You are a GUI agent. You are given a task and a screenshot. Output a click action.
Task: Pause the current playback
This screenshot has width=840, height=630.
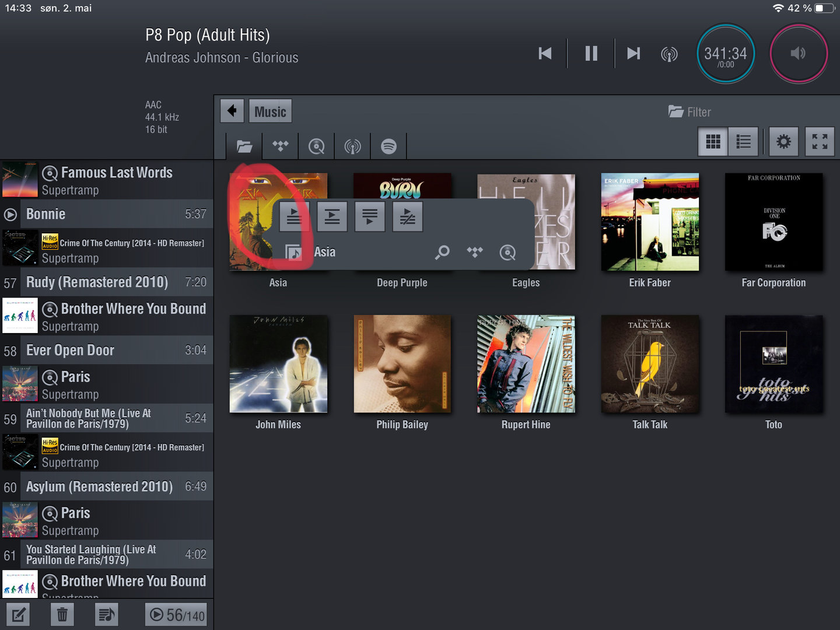(591, 54)
